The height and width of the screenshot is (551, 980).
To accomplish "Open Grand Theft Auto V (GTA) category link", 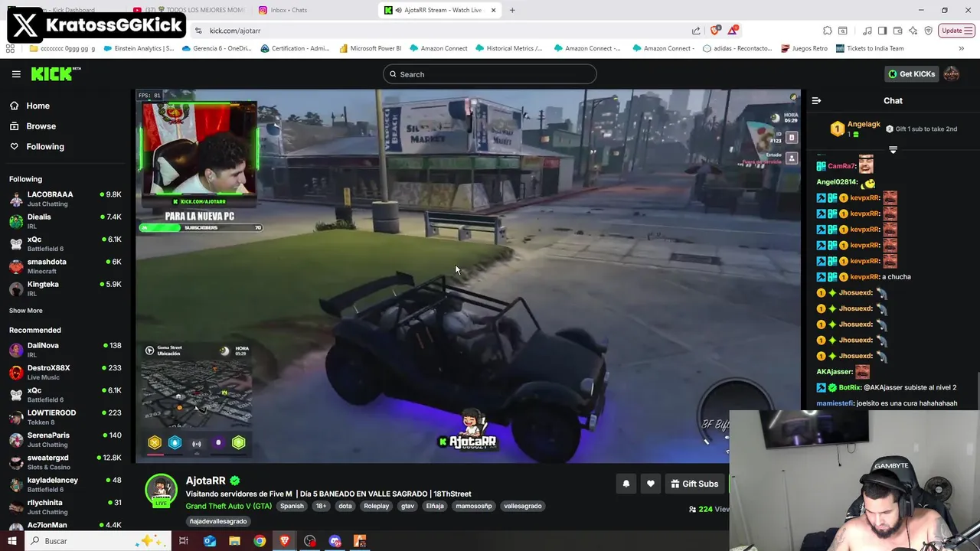I will 228,506.
